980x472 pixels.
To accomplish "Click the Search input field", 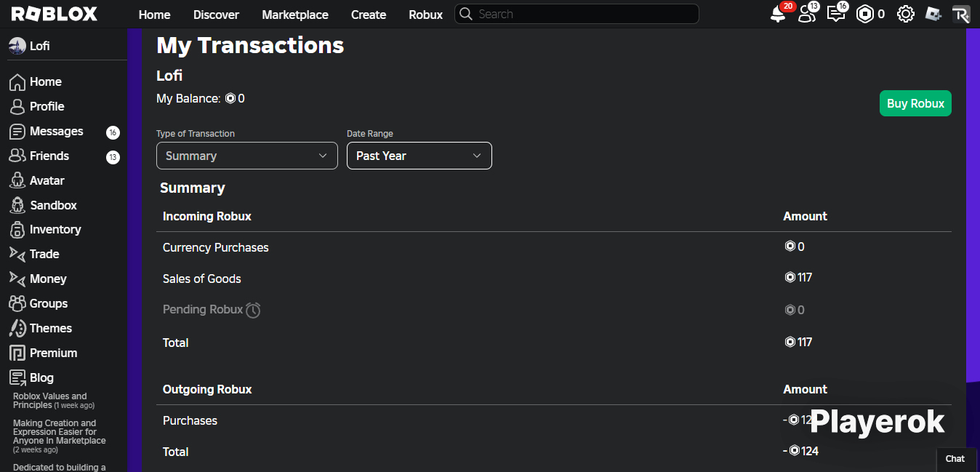I will 577,14.
